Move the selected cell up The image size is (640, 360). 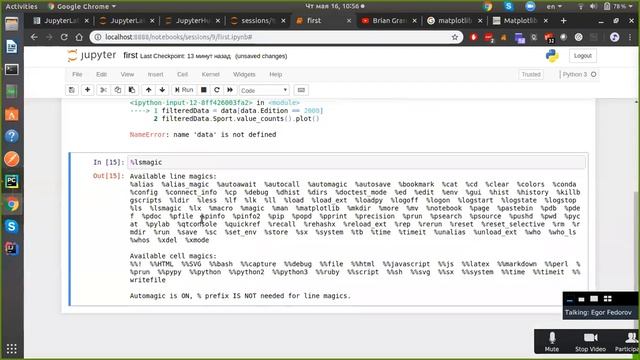(149, 90)
